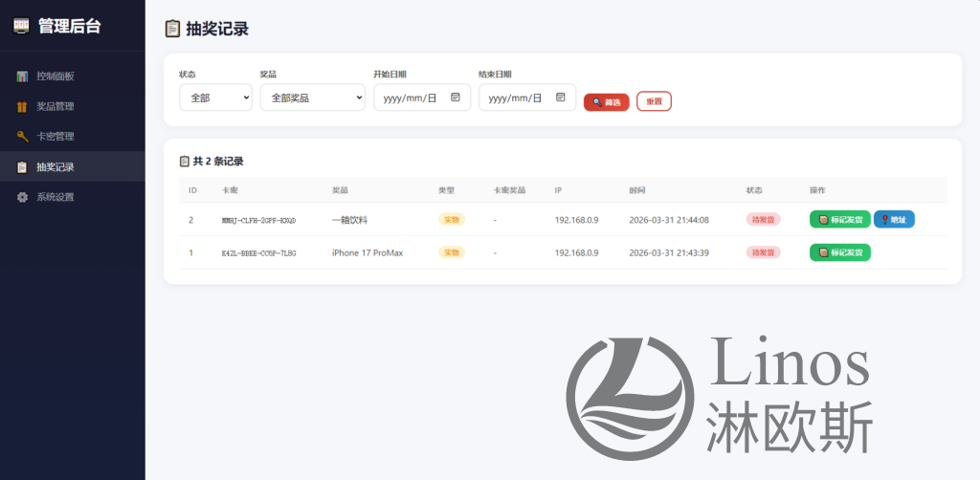Open 系统设置 in the sidebar

(73, 197)
